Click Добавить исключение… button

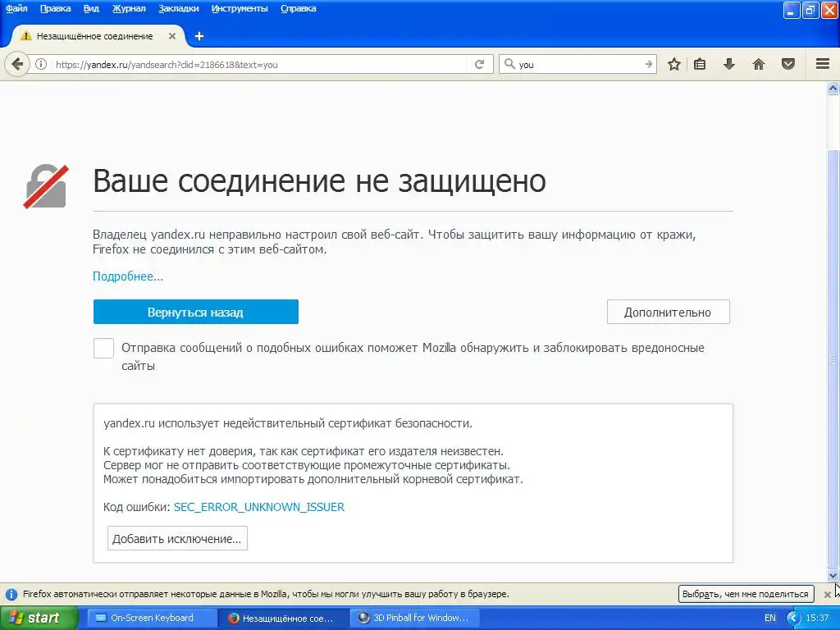pos(177,538)
